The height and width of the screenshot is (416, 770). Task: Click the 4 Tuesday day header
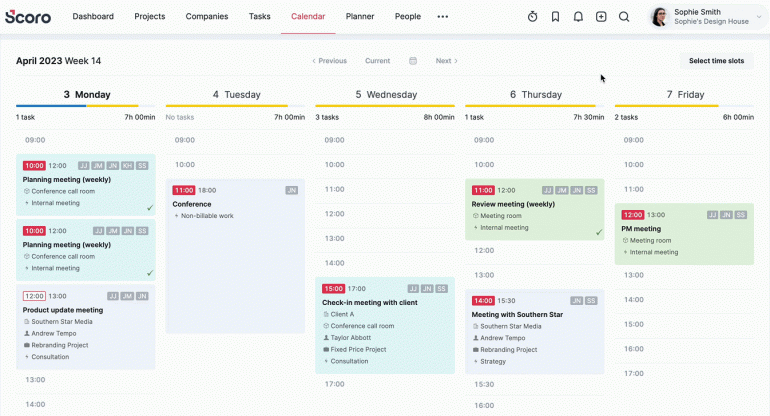coord(236,94)
